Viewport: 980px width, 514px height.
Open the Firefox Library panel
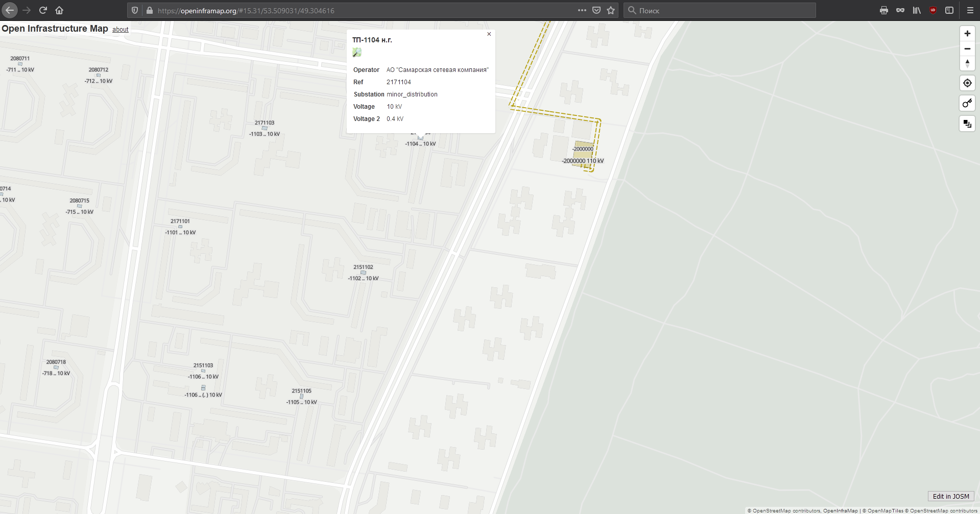pos(916,10)
